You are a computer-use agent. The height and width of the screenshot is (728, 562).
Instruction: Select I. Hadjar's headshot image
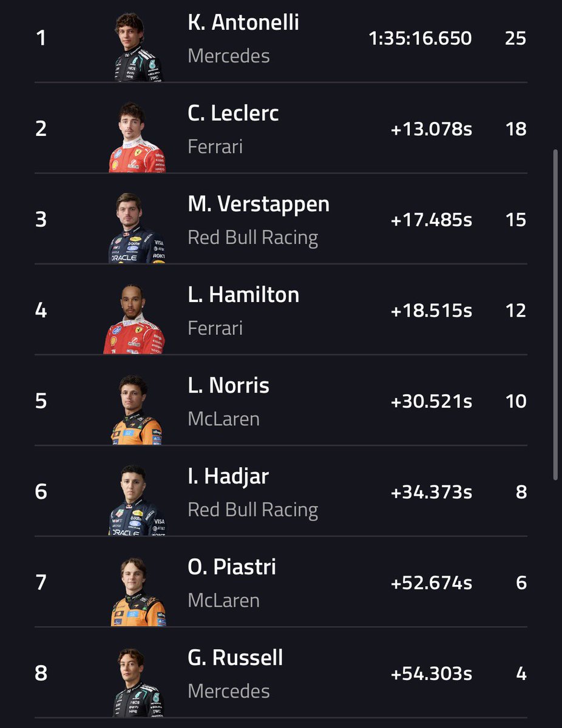click(x=137, y=500)
